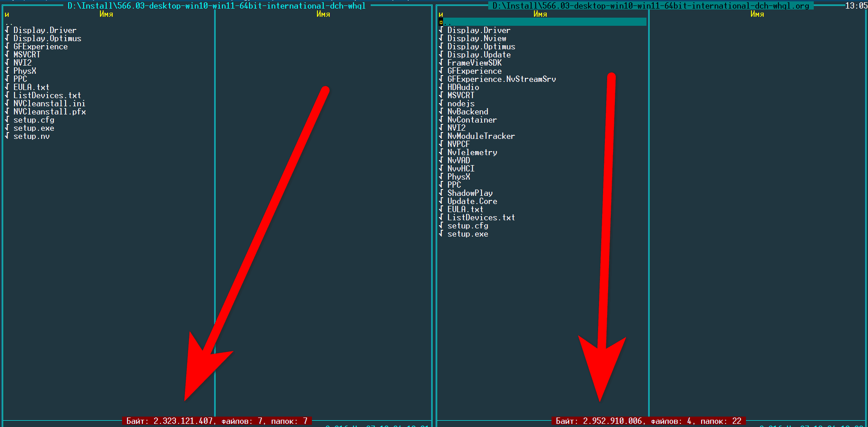Screen dimensions: 868x427
Task: Select MSVCRT folder in left panel
Action: (x=27, y=55)
